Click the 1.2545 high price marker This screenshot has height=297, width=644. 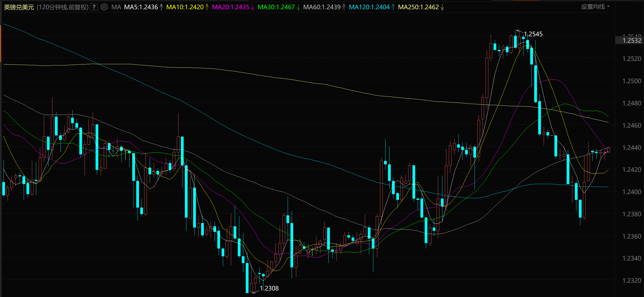[x=533, y=34]
